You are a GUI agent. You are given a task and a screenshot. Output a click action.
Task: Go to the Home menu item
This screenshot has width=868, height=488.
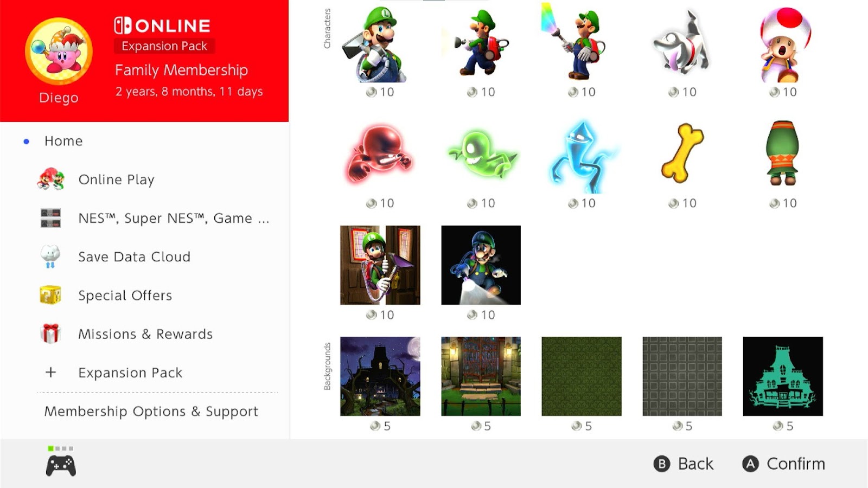(x=63, y=141)
